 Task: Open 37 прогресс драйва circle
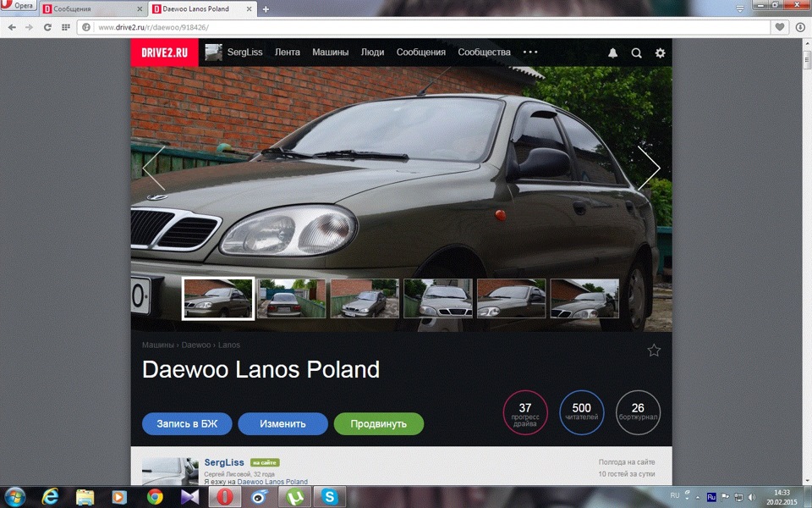pyautogui.click(x=525, y=412)
